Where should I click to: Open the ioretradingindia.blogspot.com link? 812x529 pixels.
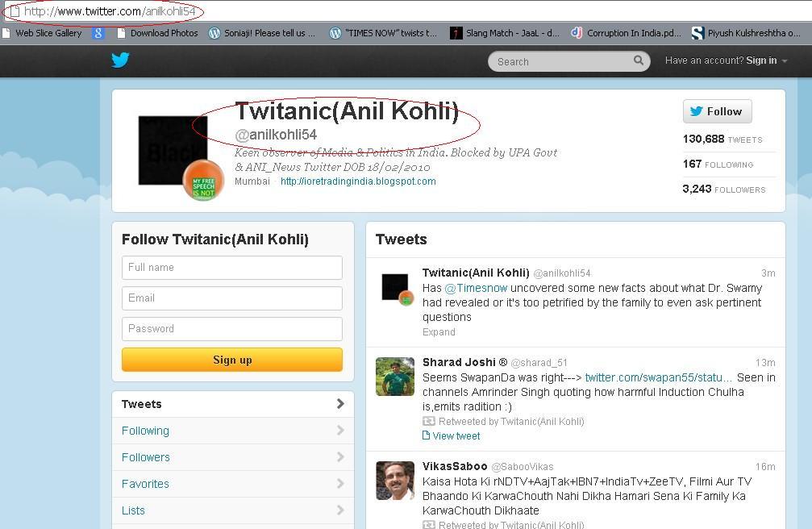358,181
